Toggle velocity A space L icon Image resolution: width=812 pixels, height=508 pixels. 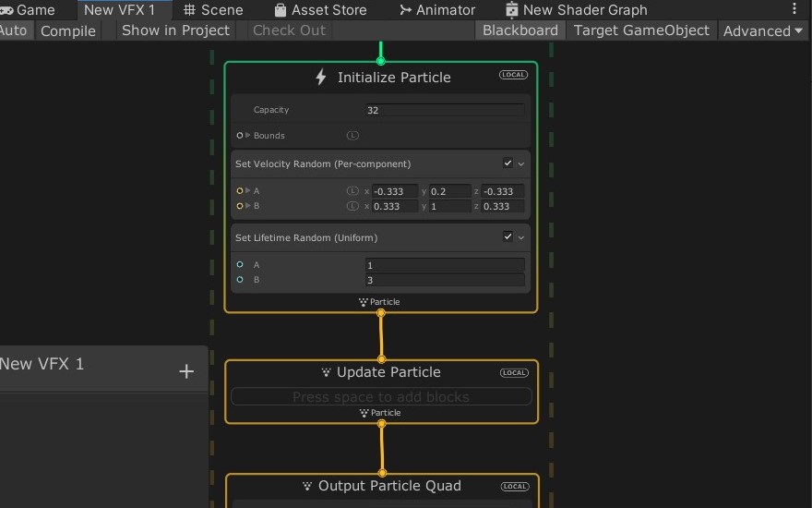352,191
